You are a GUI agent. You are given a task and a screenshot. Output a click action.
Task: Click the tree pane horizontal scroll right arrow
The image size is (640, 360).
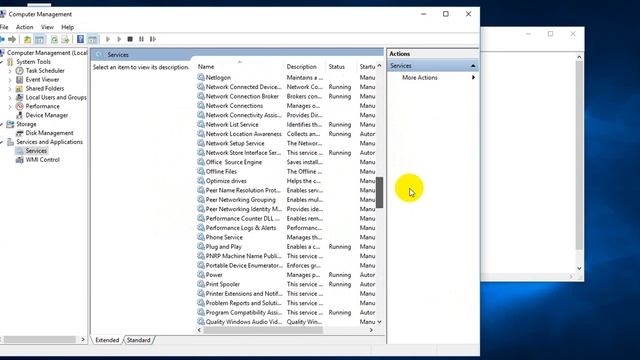click(x=83, y=340)
